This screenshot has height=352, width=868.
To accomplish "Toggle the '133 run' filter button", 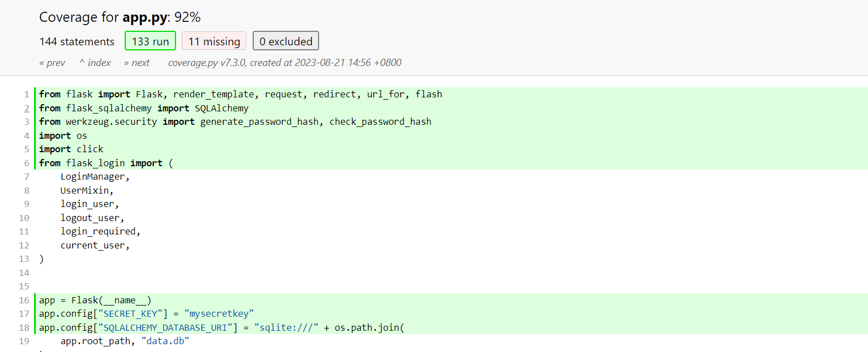I will [150, 41].
